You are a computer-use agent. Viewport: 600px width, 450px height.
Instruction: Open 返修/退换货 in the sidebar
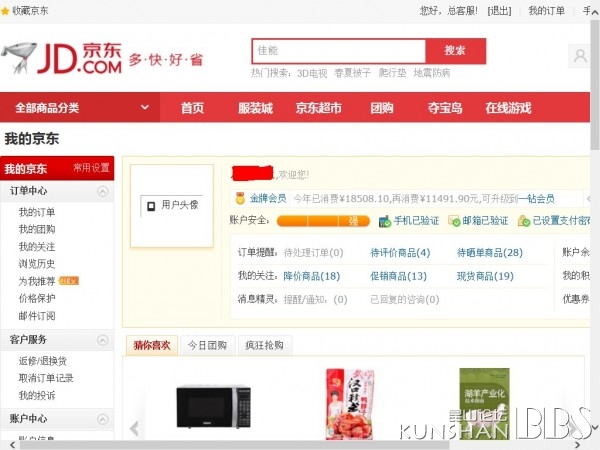[42, 361]
